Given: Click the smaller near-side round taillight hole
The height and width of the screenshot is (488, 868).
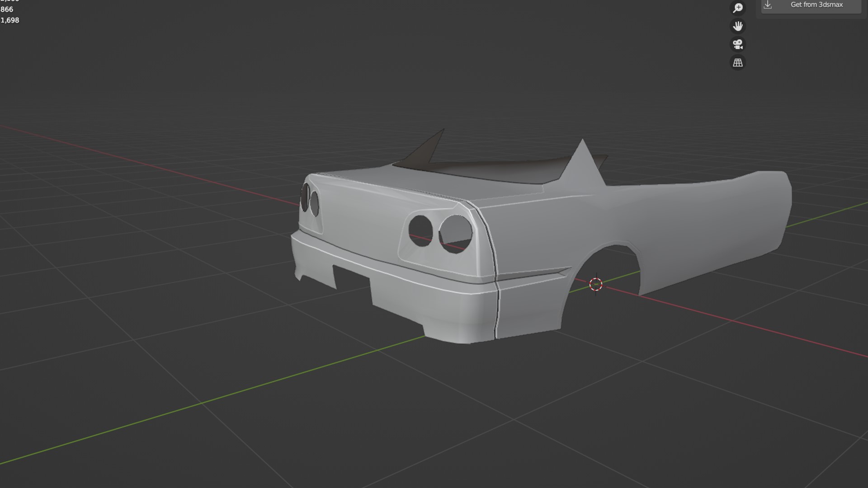Looking at the screenshot, I should [420, 230].
